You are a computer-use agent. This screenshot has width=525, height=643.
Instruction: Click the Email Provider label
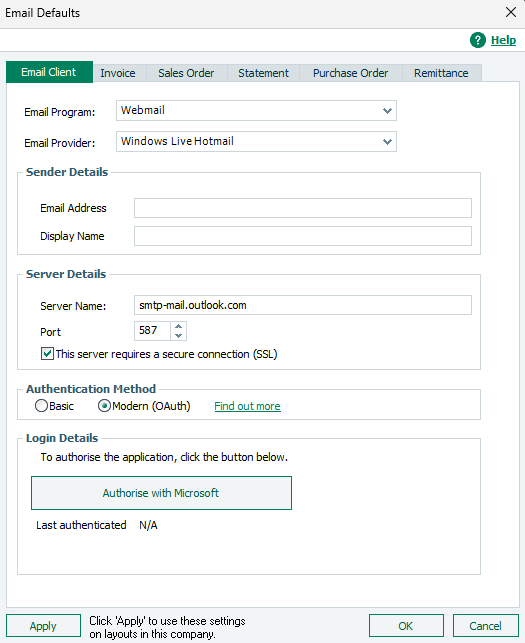[x=59, y=143]
